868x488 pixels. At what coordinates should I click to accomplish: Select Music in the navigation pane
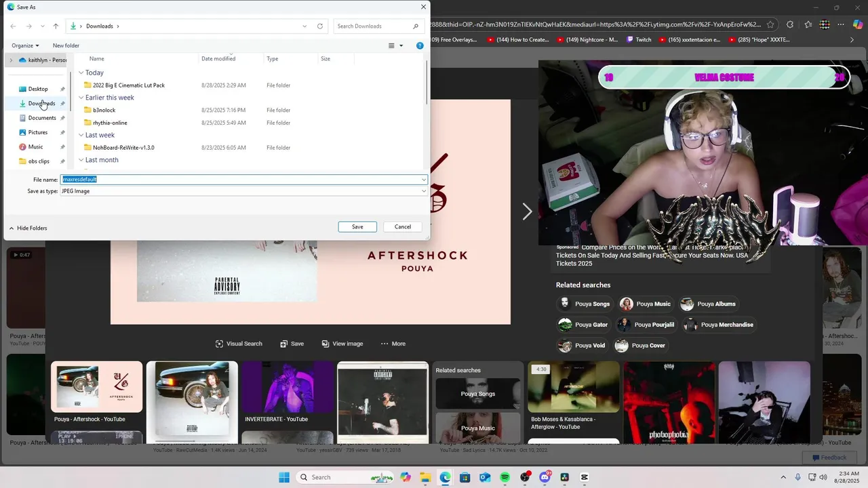coord(35,147)
